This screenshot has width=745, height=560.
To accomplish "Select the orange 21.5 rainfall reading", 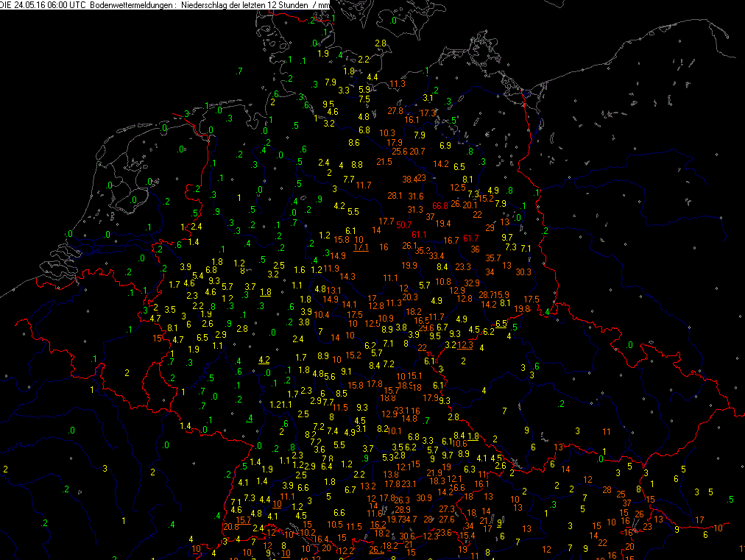I will pyautogui.click(x=384, y=162).
